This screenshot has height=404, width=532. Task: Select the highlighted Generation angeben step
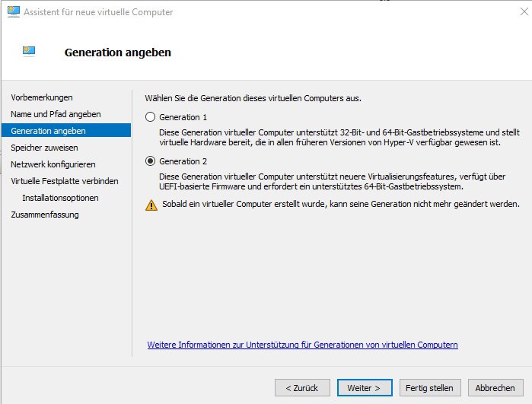[48, 131]
